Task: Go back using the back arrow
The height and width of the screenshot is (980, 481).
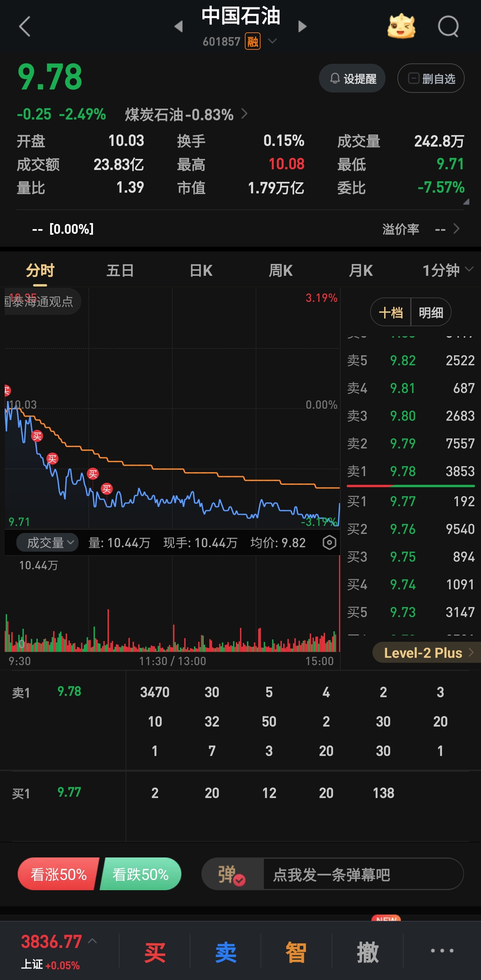Action: (24, 27)
